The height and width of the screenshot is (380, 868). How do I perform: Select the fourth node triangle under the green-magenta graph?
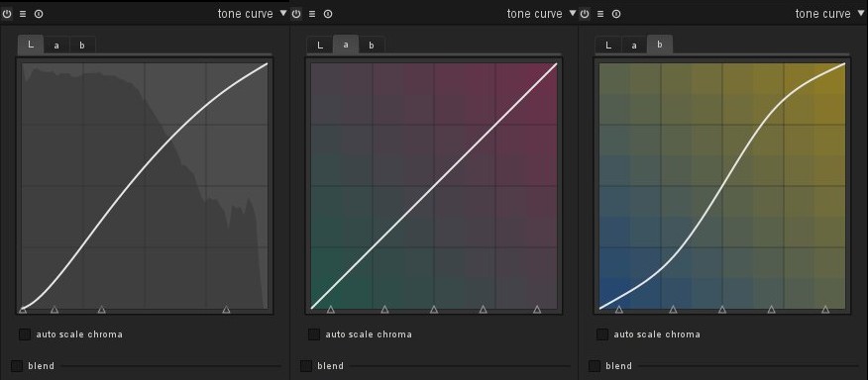[483, 310]
